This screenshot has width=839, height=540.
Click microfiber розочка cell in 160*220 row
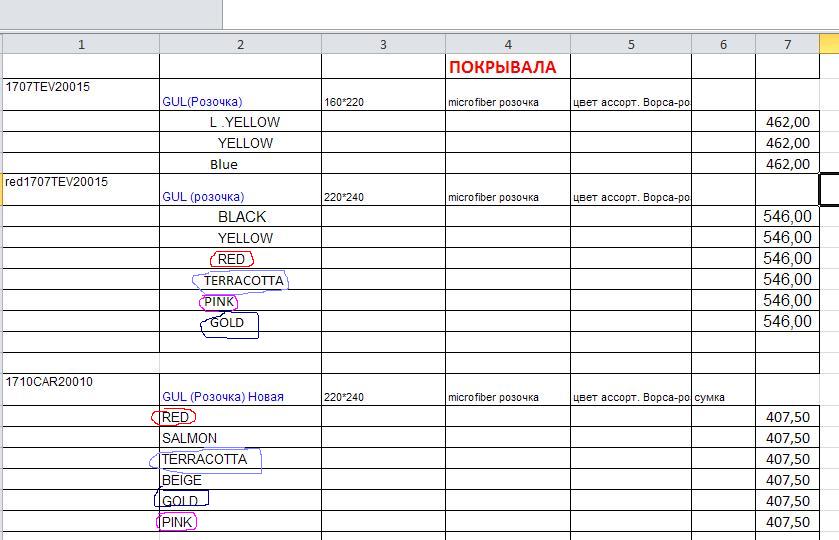pyautogui.click(x=508, y=95)
